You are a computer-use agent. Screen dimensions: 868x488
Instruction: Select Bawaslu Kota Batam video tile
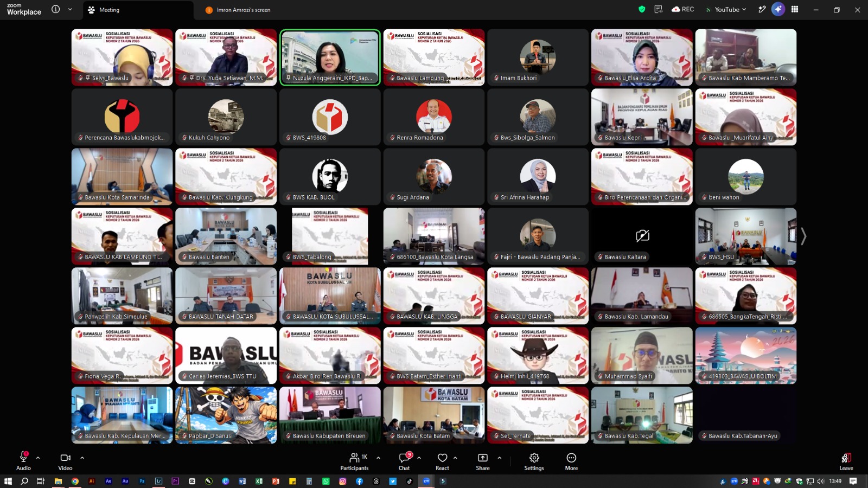(x=433, y=415)
